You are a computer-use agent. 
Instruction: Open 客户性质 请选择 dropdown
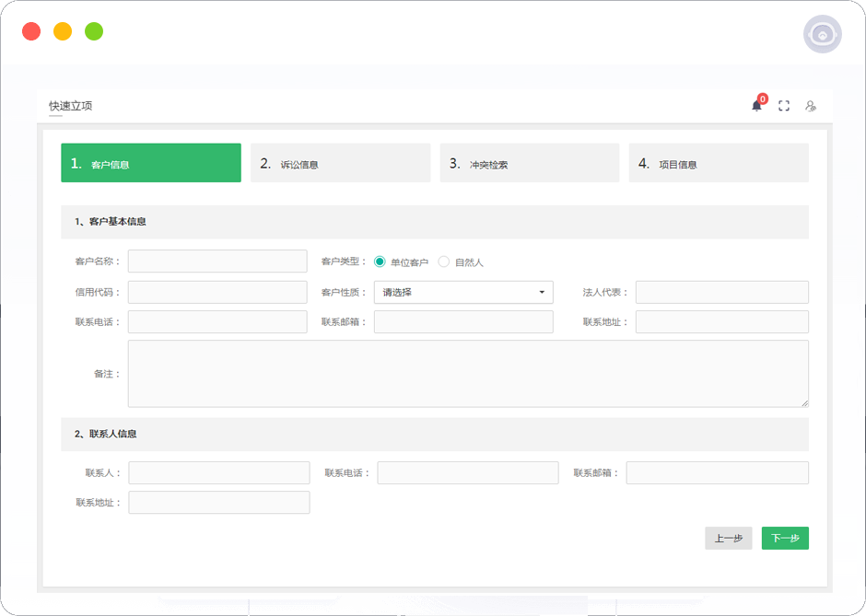pos(463,292)
